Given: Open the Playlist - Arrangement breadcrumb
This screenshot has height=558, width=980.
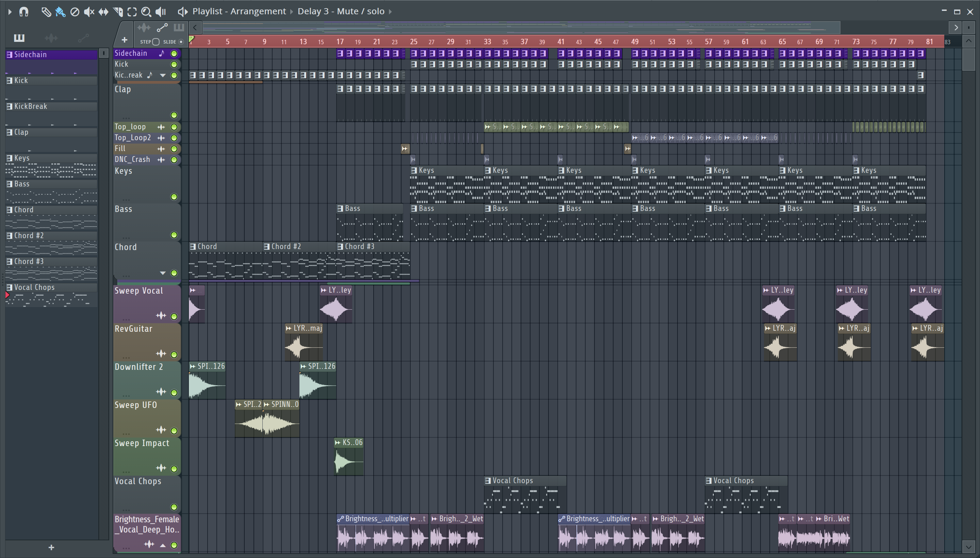Looking at the screenshot, I should tap(239, 12).
